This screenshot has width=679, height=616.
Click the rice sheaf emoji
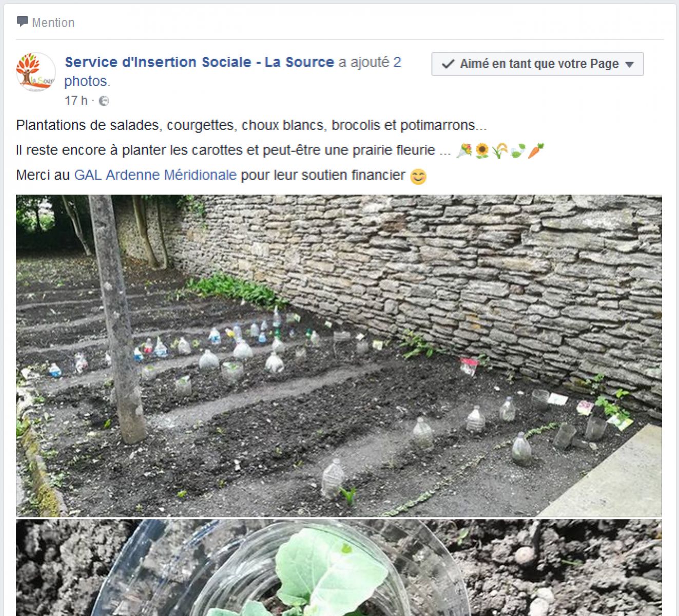click(499, 150)
